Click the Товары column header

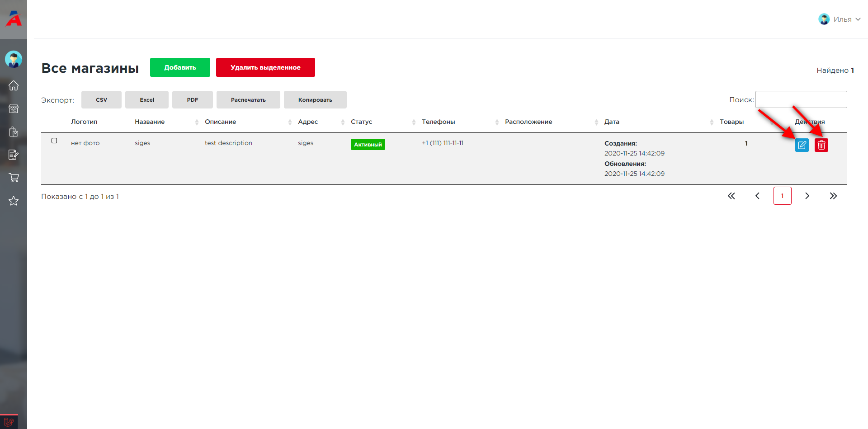731,122
